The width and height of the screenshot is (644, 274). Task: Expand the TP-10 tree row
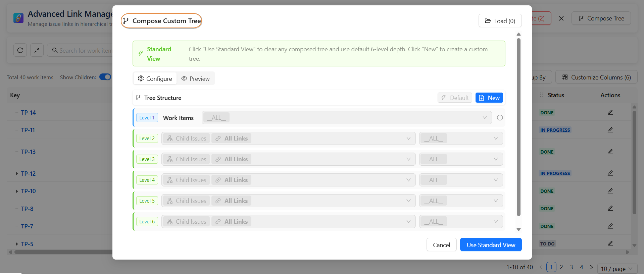click(16, 191)
